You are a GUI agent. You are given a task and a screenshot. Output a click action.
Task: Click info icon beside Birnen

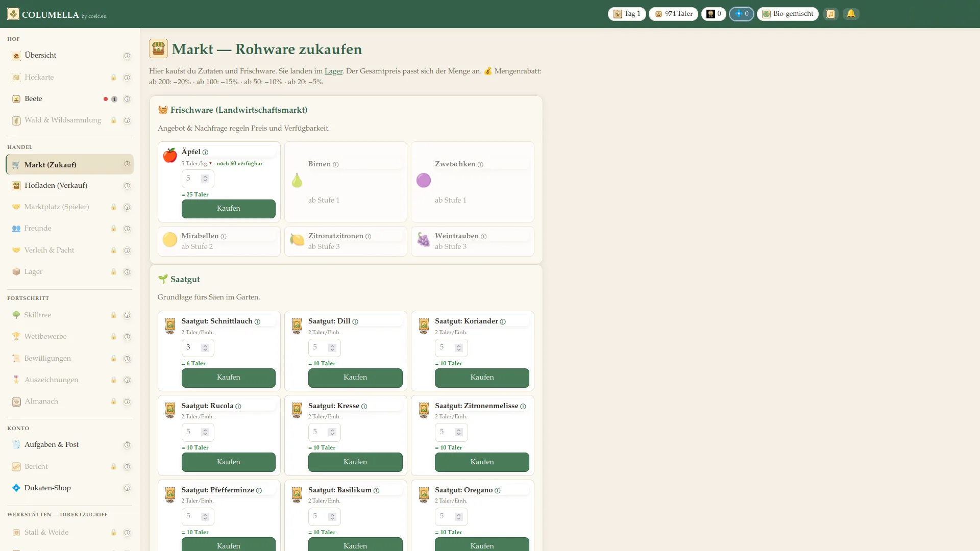point(336,164)
